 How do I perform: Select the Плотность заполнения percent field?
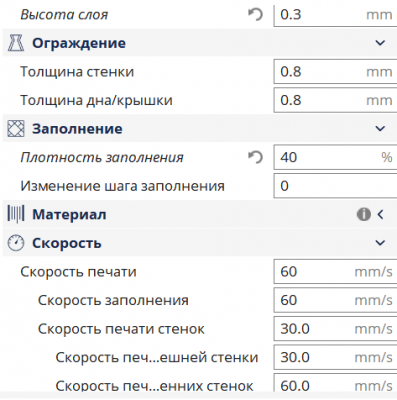pos(335,157)
